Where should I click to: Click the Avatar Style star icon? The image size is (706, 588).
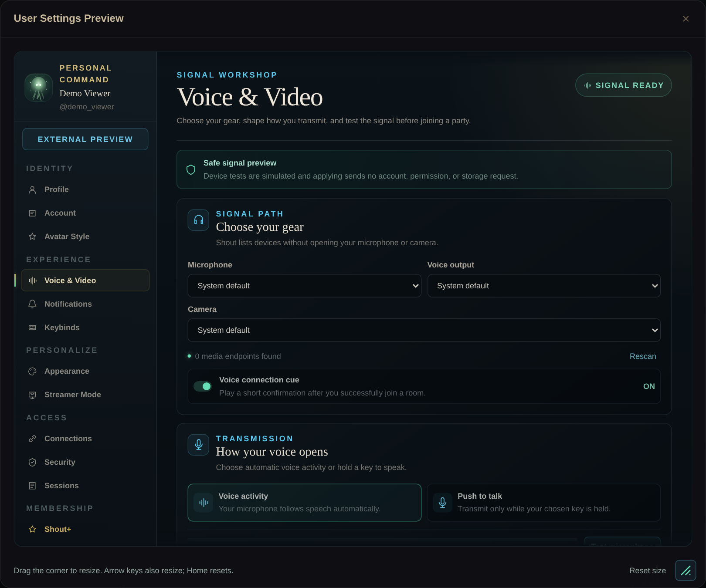pos(32,237)
